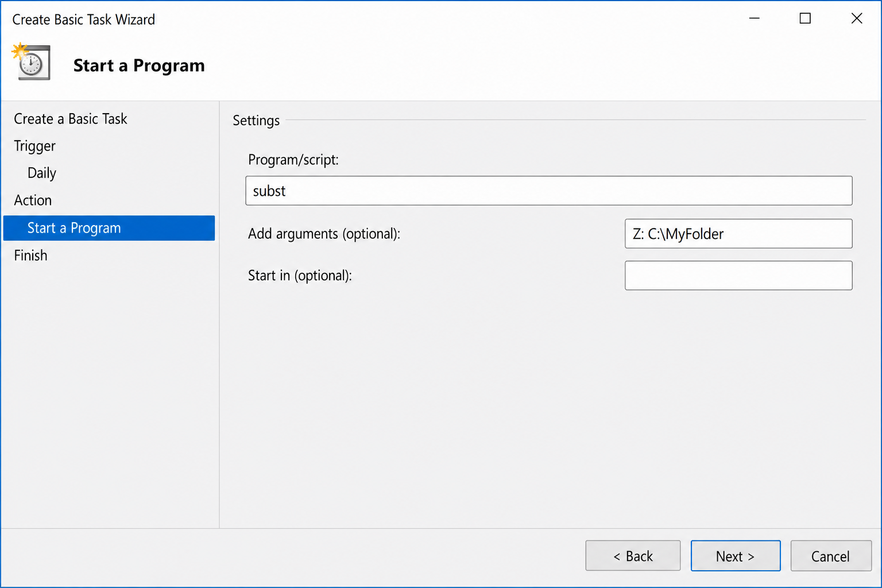The image size is (882, 588).
Task: Minimize the wizard window
Action: pyautogui.click(x=755, y=18)
